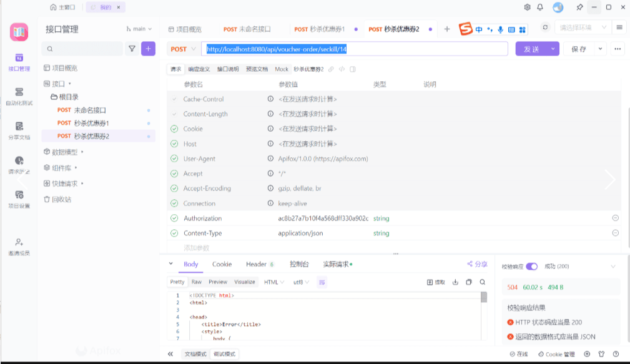Download the response body
Screen dimensions: 630x364
pyautogui.click(x=455, y=282)
